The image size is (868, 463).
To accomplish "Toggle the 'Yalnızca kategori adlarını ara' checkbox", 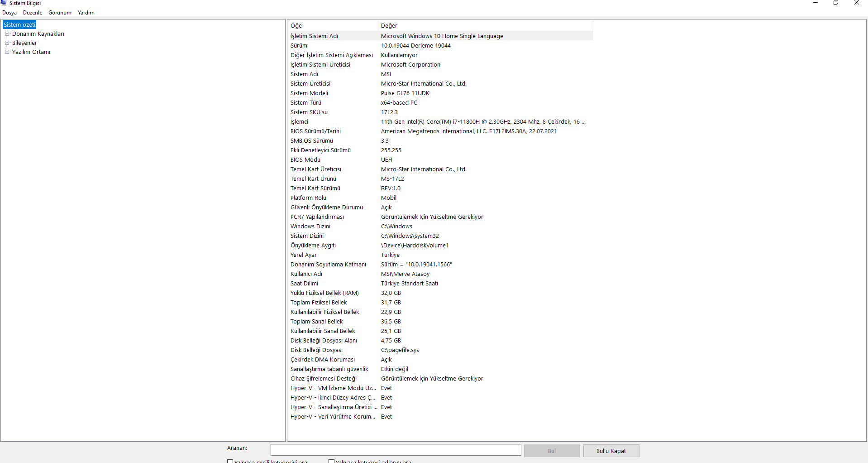I will (331, 462).
